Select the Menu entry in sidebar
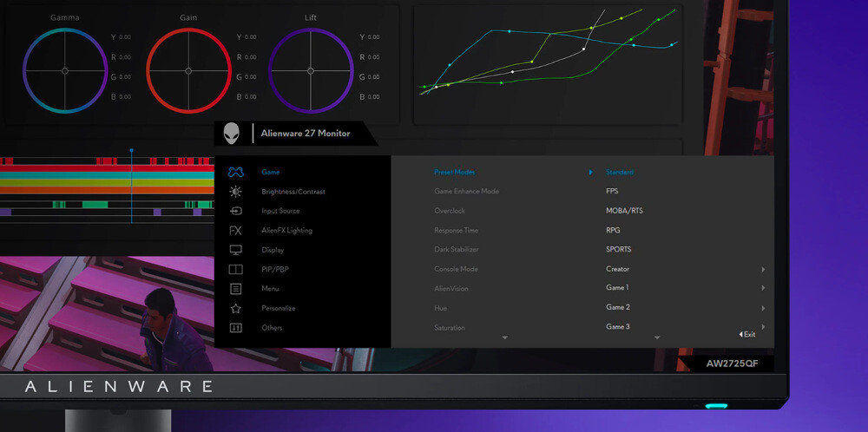 [x=270, y=289]
